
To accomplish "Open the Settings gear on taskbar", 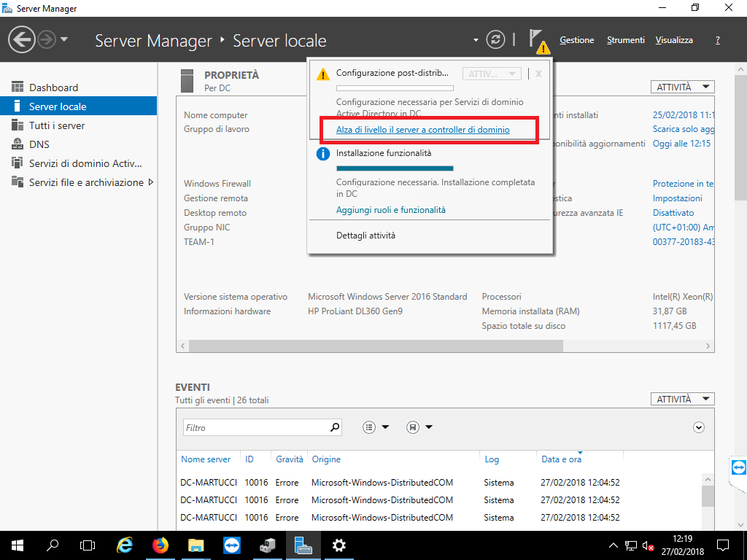I will tap(338, 545).
